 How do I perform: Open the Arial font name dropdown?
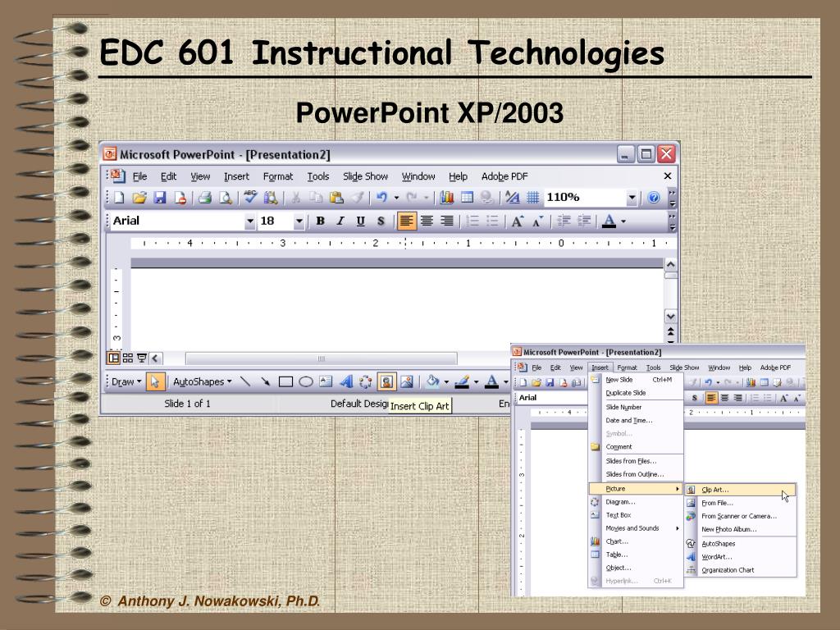point(249,221)
